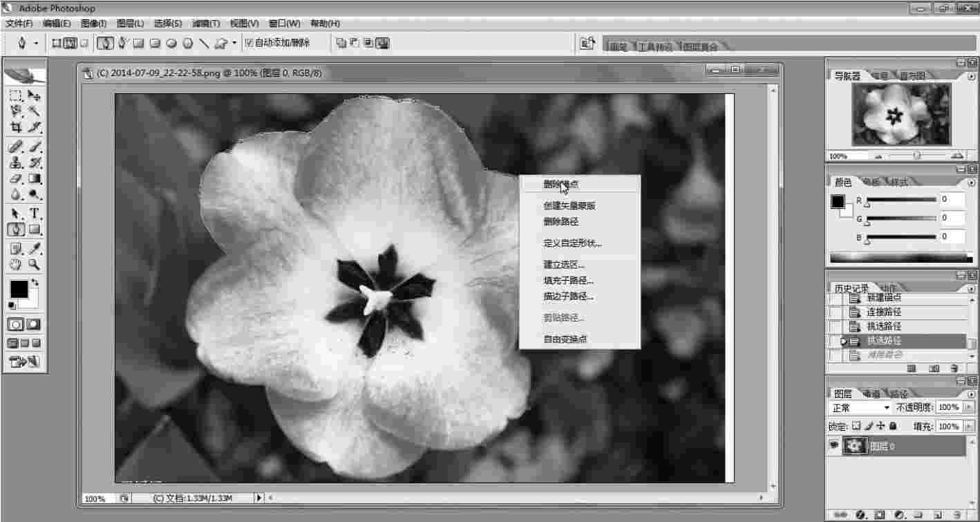Viewport: 980px width, 522px height.
Task: Select the Type tool
Action: click(34, 214)
